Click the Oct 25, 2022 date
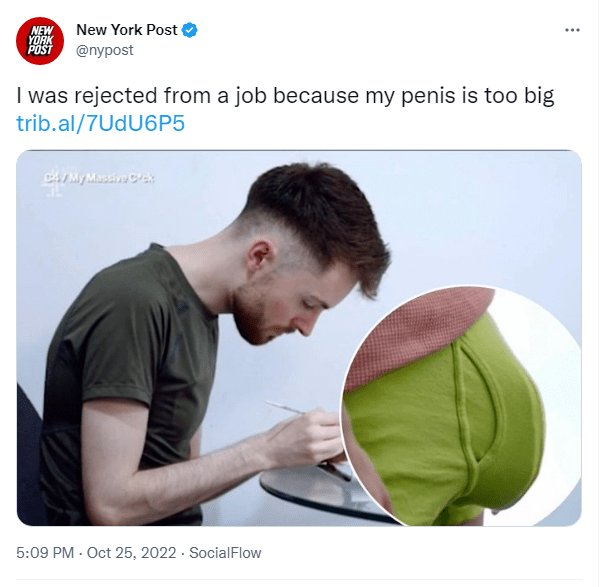Screen dimensions: 602x587 point(131,553)
